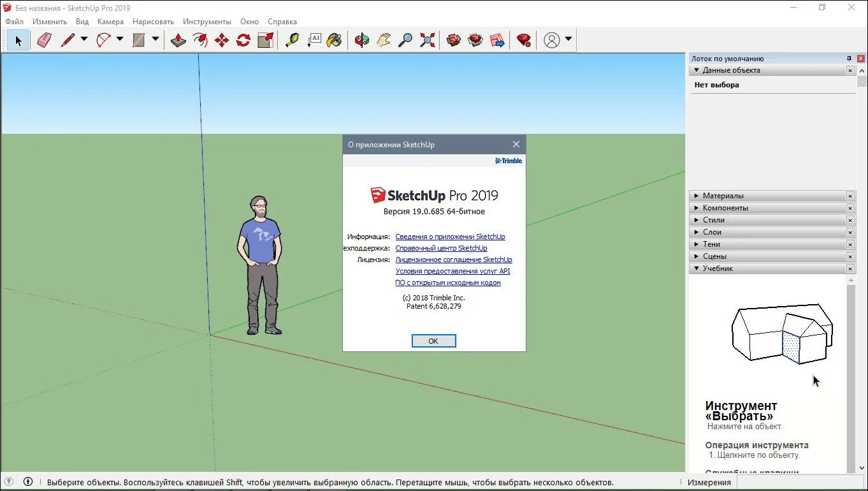Image resolution: width=868 pixels, height=491 pixels.
Task: Open the Окно menu
Action: pos(249,22)
